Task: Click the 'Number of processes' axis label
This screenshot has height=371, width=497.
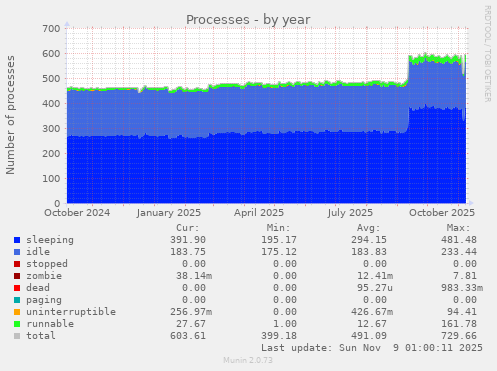Action: pyautogui.click(x=10, y=115)
